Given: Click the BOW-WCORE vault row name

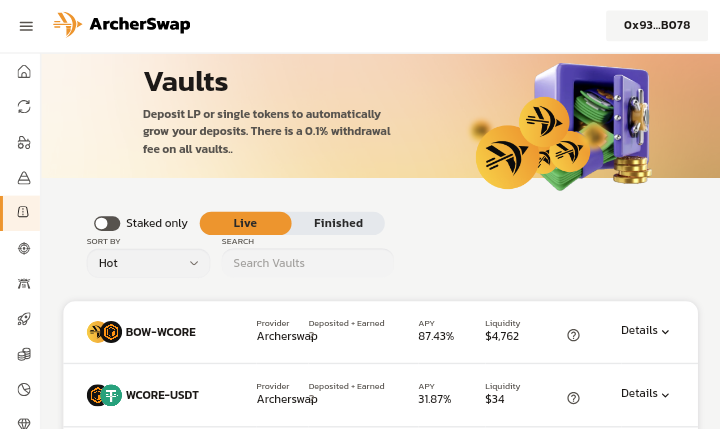Looking at the screenshot, I should 161,333.
